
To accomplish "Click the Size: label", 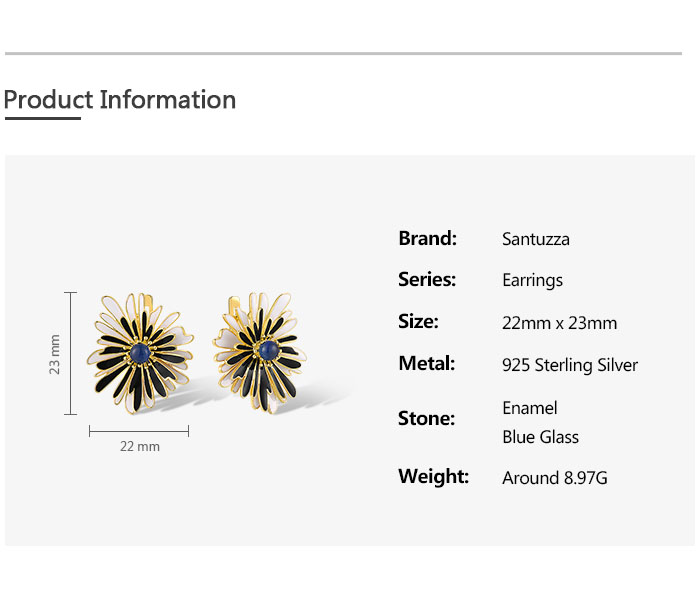I will [x=418, y=321].
